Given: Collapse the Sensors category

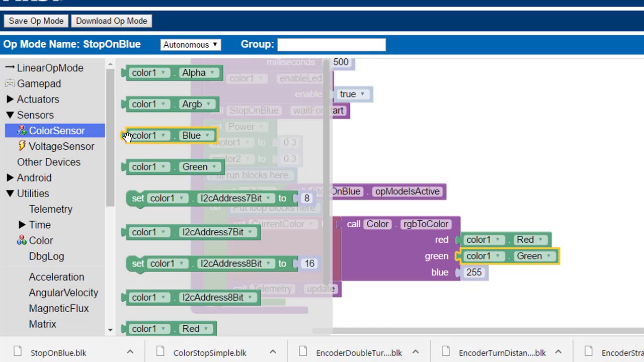Looking at the screenshot, I should click(x=10, y=115).
